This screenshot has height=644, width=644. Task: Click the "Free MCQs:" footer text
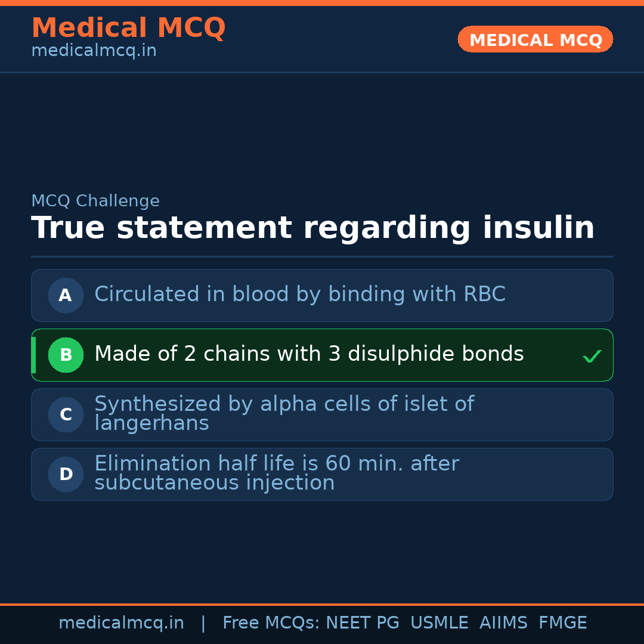[271, 623]
